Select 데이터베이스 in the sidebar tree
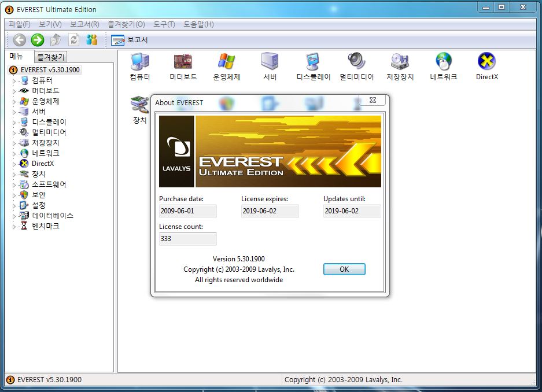The image size is (542, 392). 53,216
